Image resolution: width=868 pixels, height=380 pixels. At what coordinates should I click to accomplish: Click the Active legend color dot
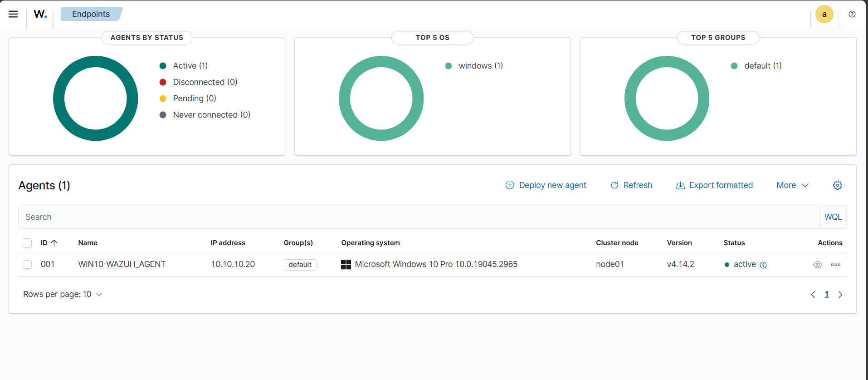[163, 66]
